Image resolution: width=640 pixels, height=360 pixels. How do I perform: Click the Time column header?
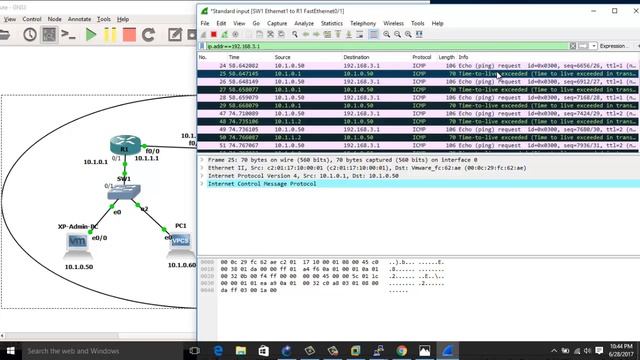coord(234,57)
